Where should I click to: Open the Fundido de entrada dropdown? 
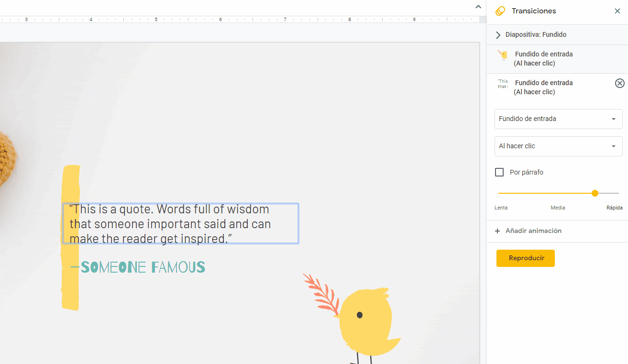click(x=558, y=119)
